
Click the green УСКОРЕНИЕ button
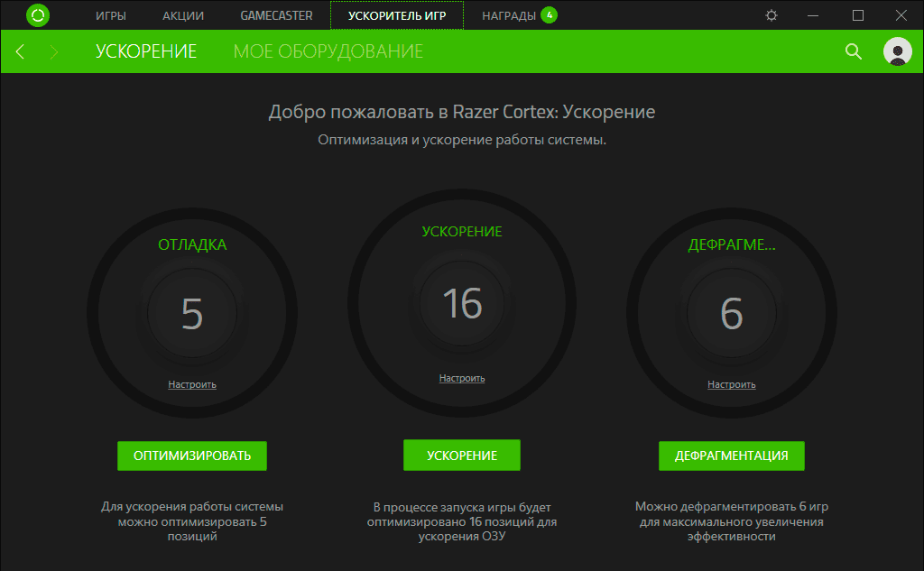click(462, 456)
